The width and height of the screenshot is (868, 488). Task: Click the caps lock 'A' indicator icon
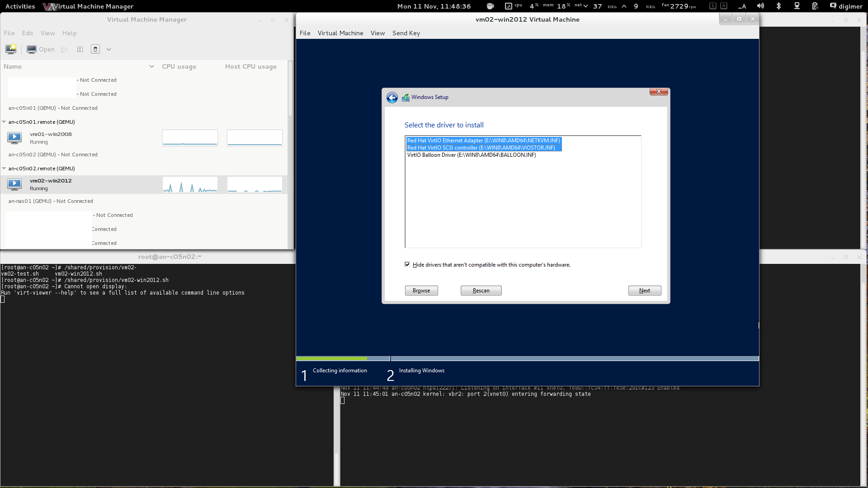(x=724, y=6)
